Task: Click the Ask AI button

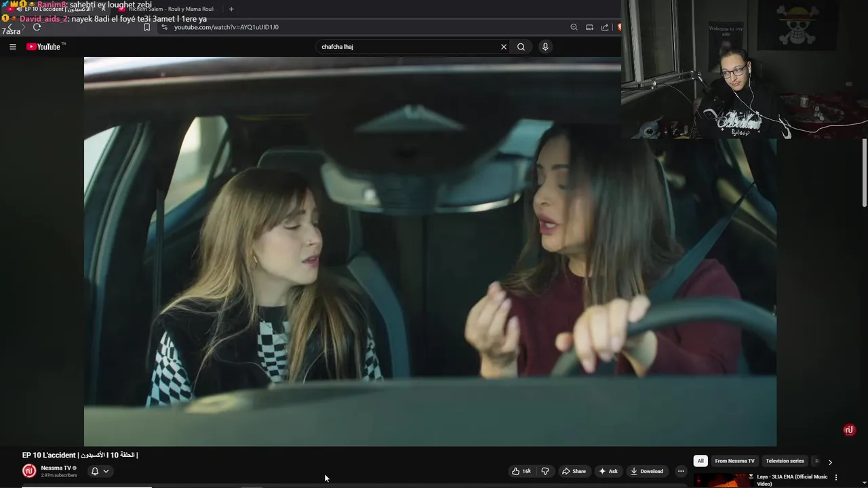Action: pyautogui.click(x=608, y=471)
